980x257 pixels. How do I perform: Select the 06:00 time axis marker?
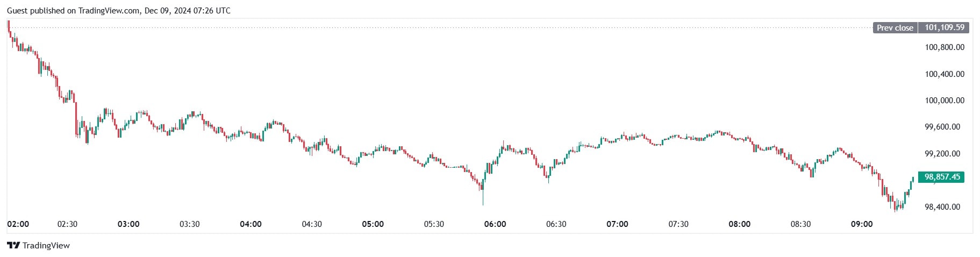pyautogui.click(x=495, y=224)
